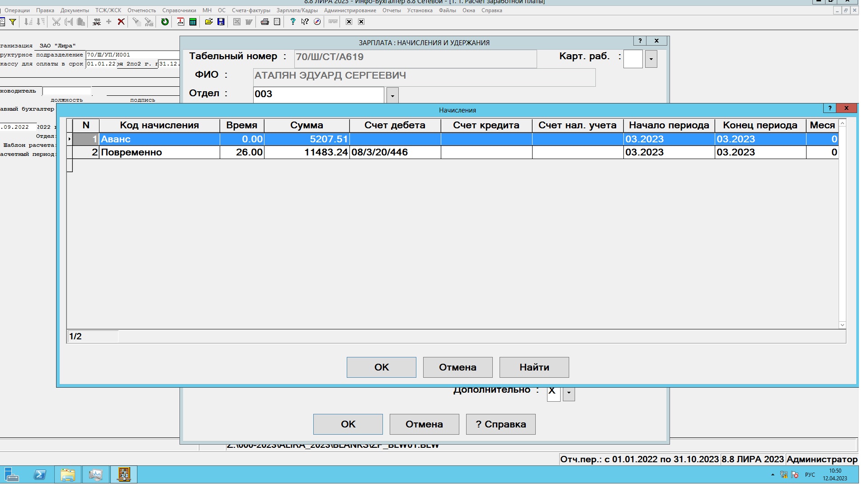
Task: Click the red X delete icon
Action: click(121, 22)
